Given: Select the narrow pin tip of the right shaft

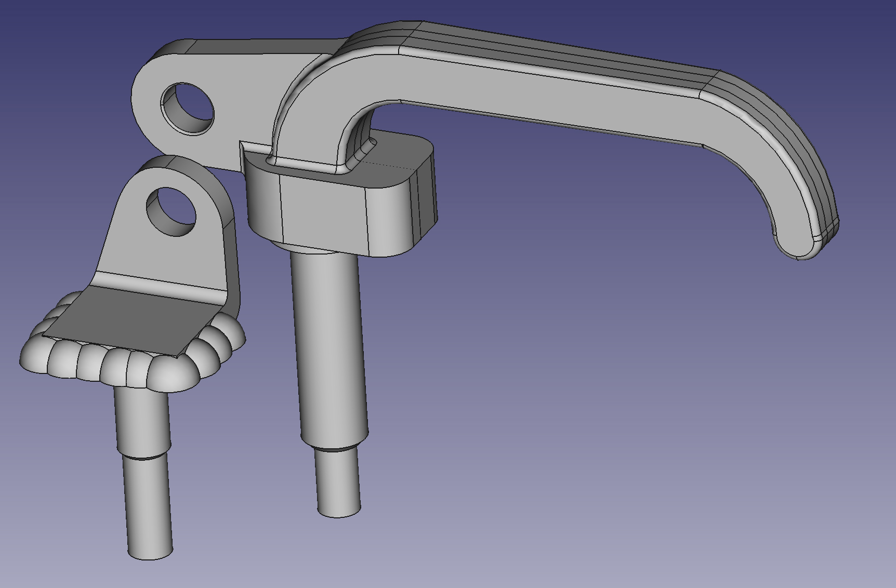Looking at the screenshot, I should 338,483.
